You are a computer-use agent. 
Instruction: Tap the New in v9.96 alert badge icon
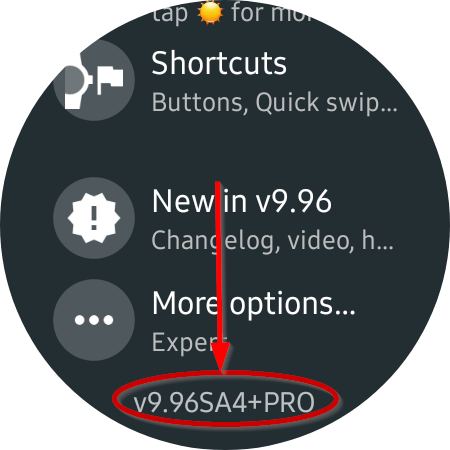point(94,218)
